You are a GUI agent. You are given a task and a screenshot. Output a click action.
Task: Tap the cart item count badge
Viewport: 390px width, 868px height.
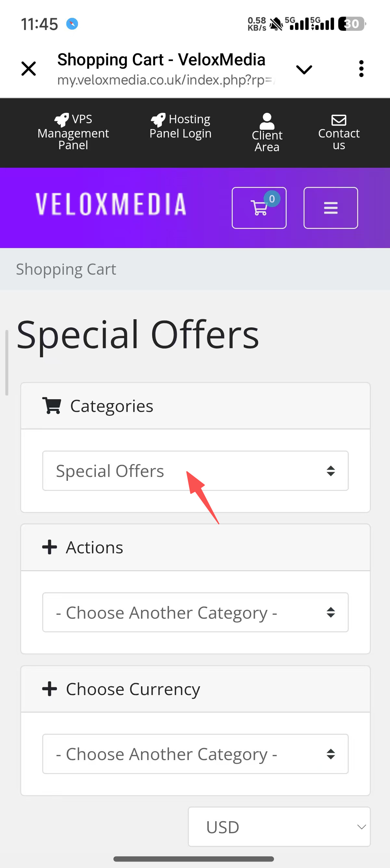point(272,199)
